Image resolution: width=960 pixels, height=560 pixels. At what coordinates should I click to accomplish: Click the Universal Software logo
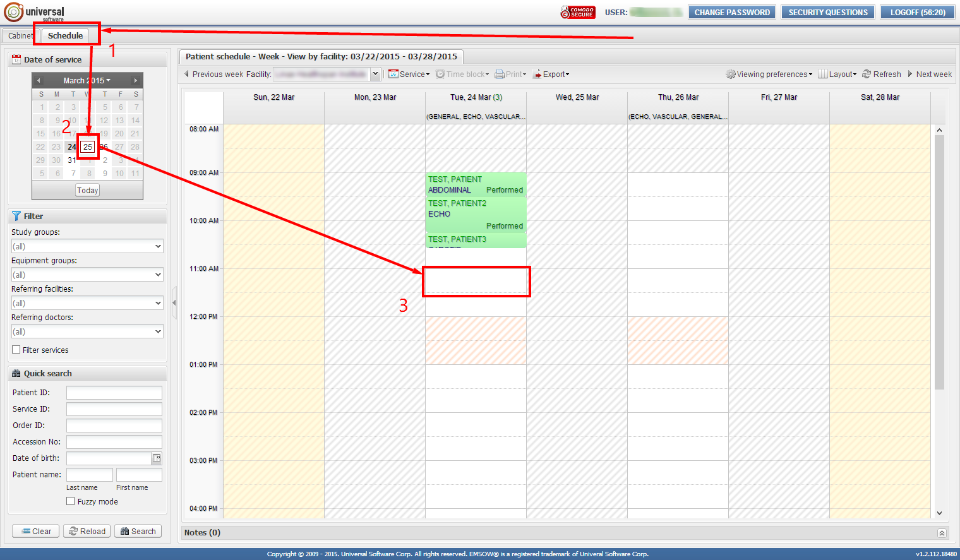click(34, 12)
